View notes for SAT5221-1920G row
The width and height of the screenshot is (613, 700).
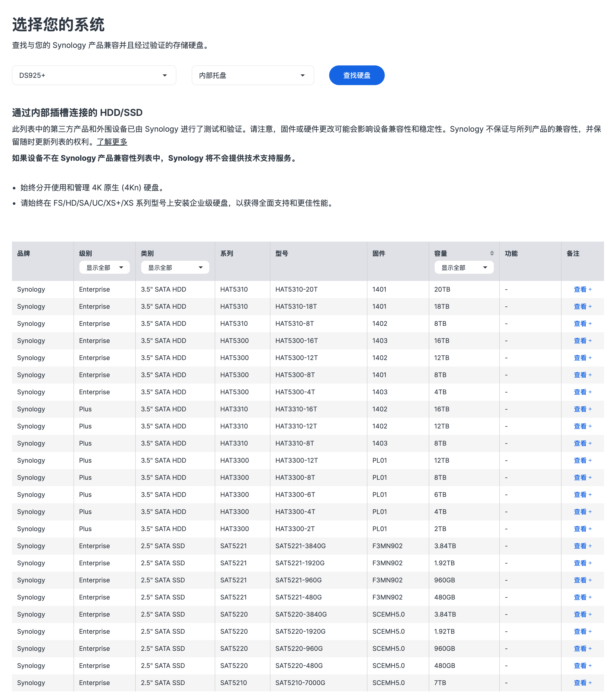tap(583, 563)
